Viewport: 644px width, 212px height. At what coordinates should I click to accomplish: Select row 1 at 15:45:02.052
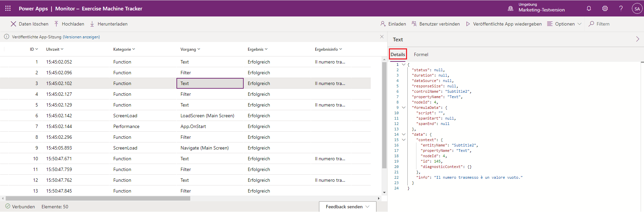coord(185,62)
